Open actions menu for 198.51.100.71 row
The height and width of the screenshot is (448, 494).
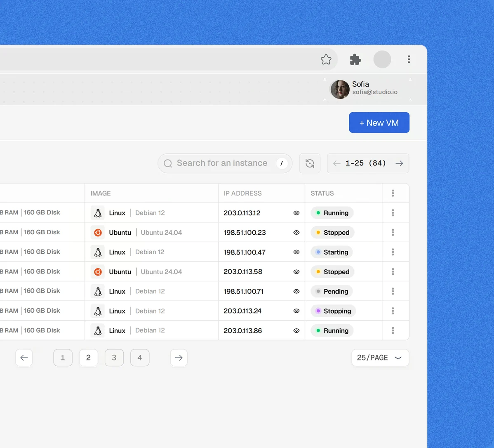click(x=393, y=291)
